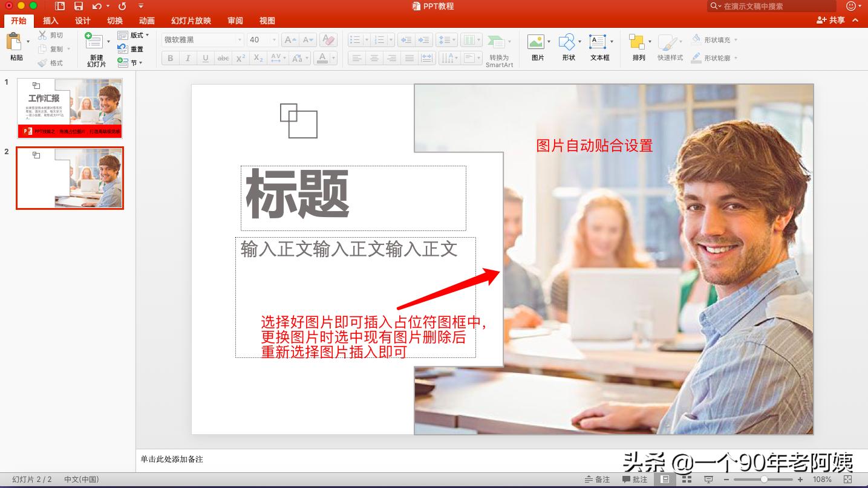Insert a picture using the 图片 icon

(x=536, y=42)
